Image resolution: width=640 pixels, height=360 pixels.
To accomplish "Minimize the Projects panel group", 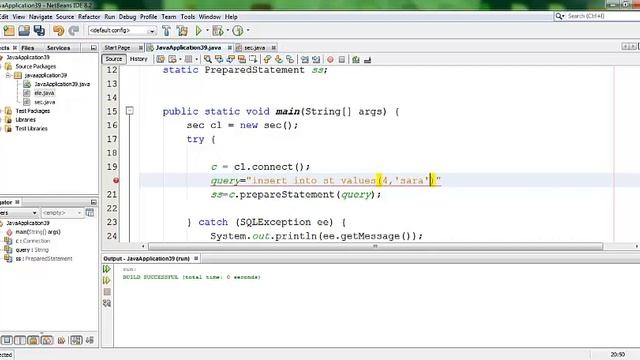I will click(x=93, y=48).
